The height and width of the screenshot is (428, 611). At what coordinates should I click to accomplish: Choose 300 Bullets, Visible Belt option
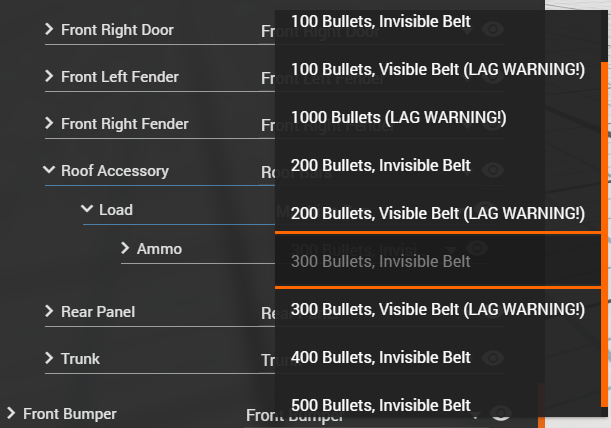tap(437, 309)
